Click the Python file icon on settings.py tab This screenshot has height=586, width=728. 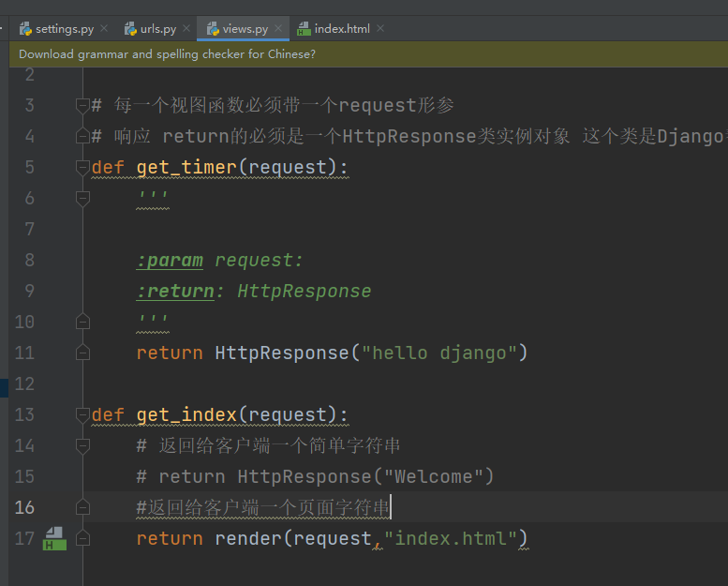click(x=25, y=29)
